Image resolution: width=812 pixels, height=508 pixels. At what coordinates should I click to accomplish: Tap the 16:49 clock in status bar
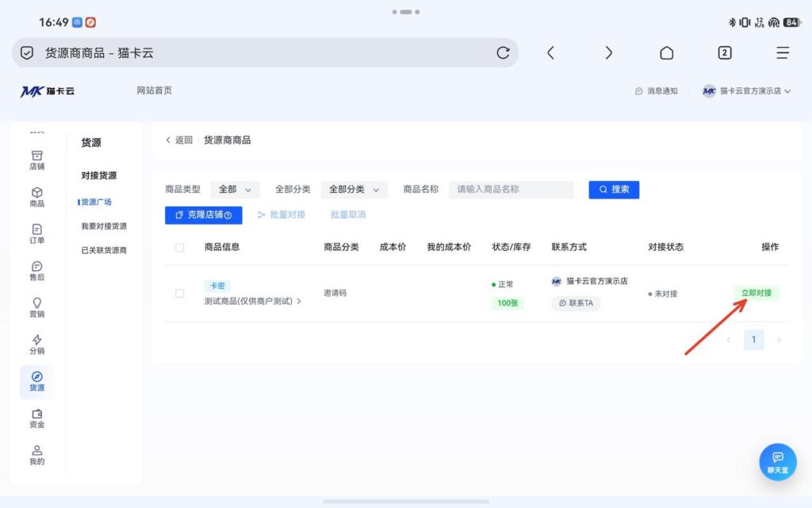point(53,22)
